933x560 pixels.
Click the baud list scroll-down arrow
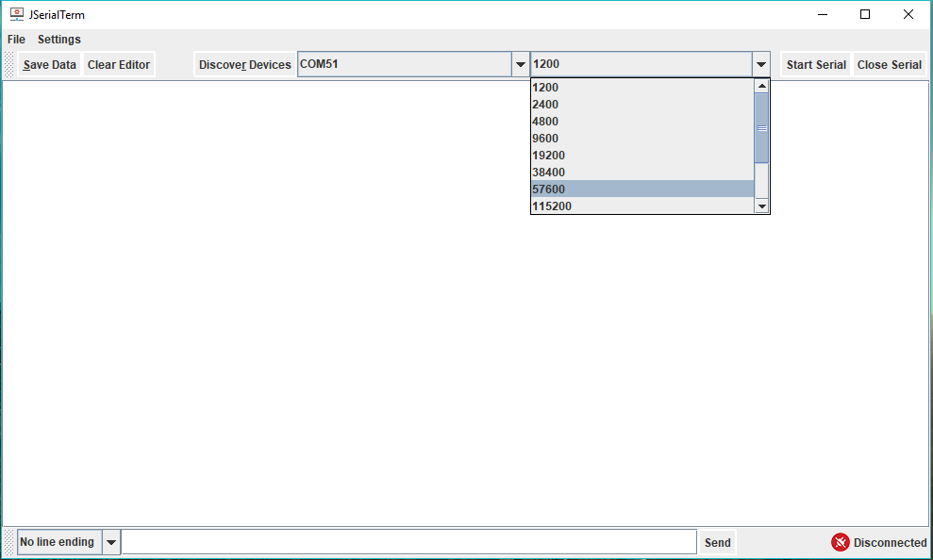[x=761, y=206]
